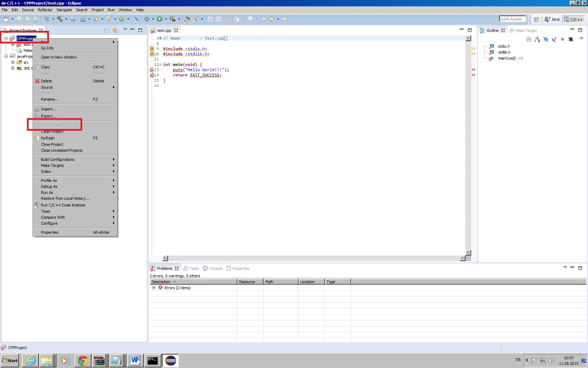
Task: Click the New Source Folder icon
Action: coord(96,19)
